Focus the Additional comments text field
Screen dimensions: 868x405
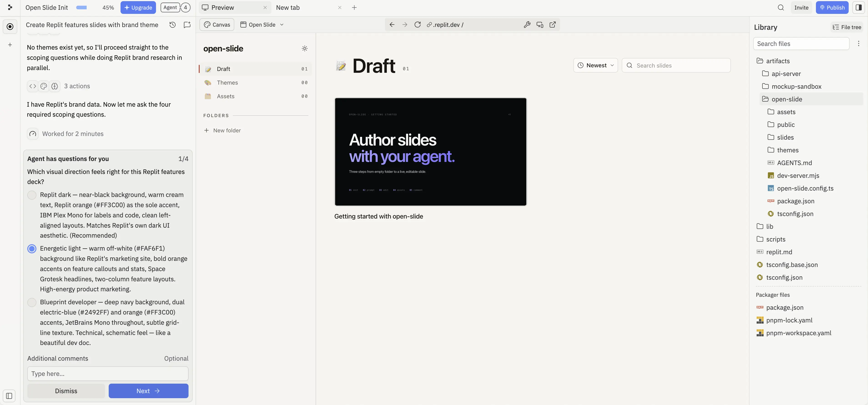(108, 374)
